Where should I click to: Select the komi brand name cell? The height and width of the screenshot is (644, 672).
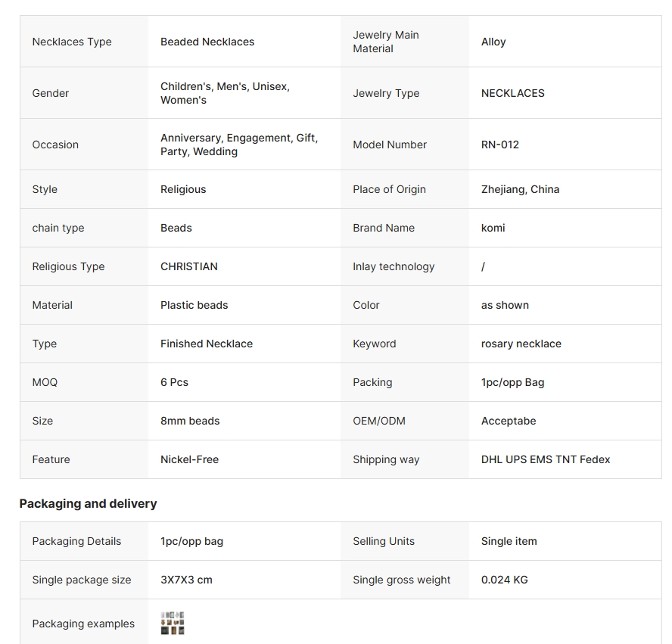(x=565, y=228)
